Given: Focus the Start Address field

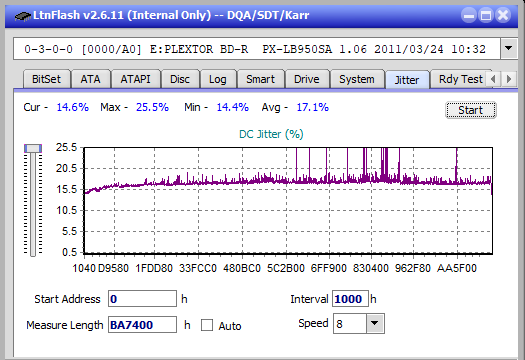Looking at the screenshot, I should 142,299.
